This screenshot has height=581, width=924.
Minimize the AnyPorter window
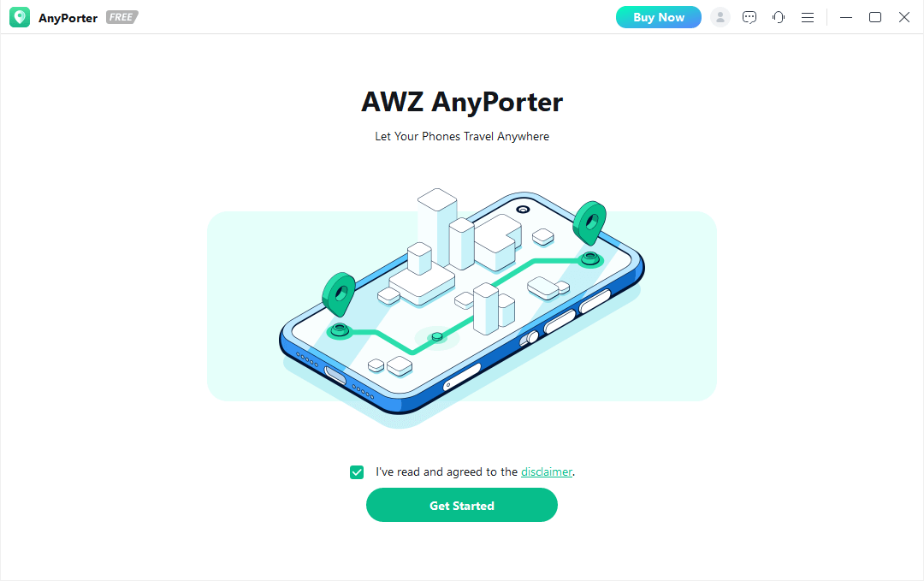(x=846, y=17)
